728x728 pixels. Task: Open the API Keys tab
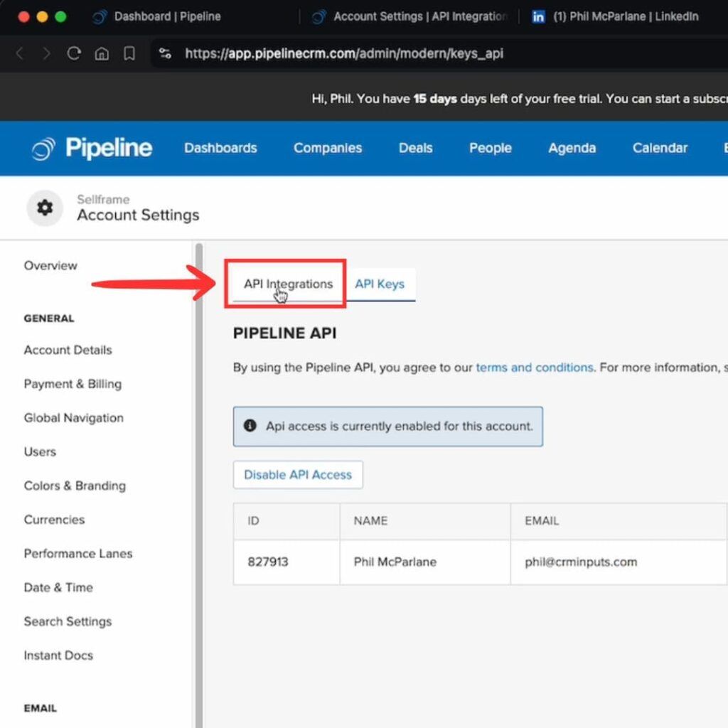pos(380,284)
